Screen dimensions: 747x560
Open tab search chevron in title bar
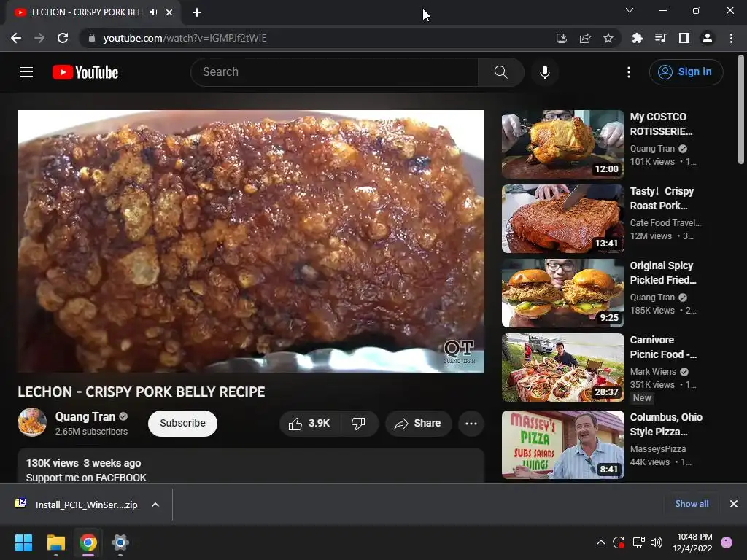point(630,10)
